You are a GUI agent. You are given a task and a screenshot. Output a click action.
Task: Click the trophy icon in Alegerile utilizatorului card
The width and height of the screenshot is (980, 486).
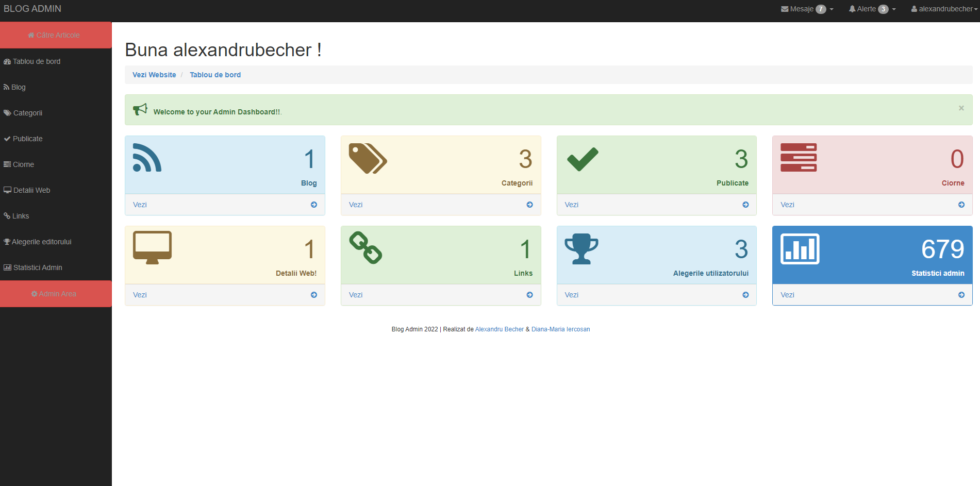(x=581, y=248)
